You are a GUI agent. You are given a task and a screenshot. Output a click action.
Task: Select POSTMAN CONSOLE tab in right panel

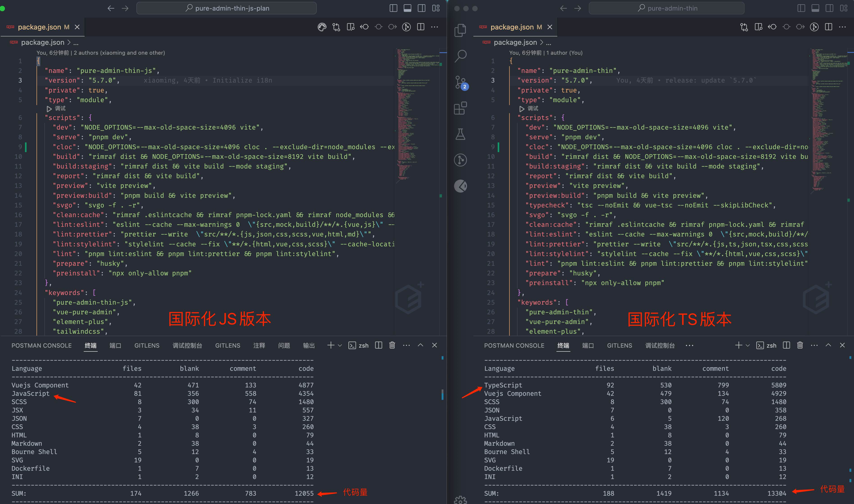pyautogui.click(x=514, y=345)
